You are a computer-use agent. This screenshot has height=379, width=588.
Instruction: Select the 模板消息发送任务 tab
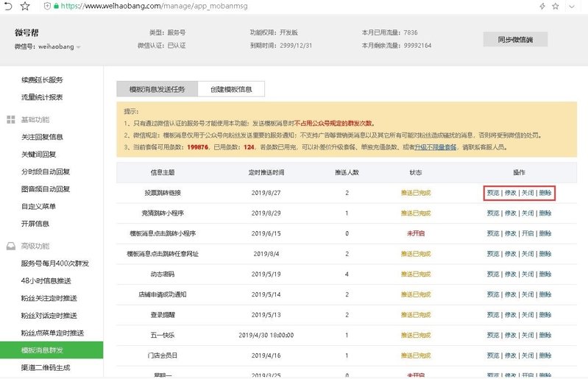tap(157, 89)
